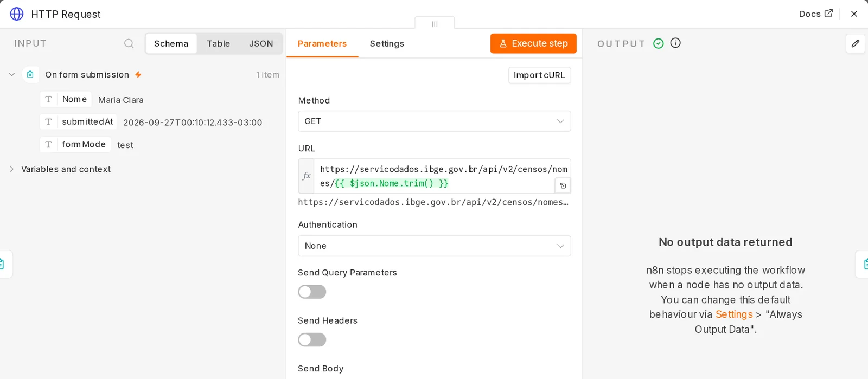Switch input view to JSON
Viewport: 868px width, 379px height.
(261, 43)
